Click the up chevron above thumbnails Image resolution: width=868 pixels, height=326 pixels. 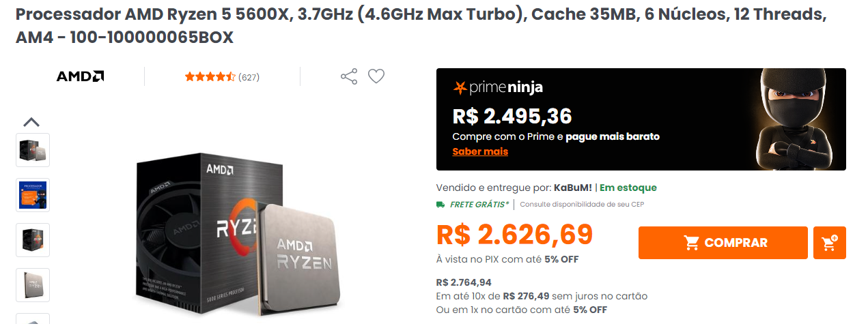click(x=31, y=123)
